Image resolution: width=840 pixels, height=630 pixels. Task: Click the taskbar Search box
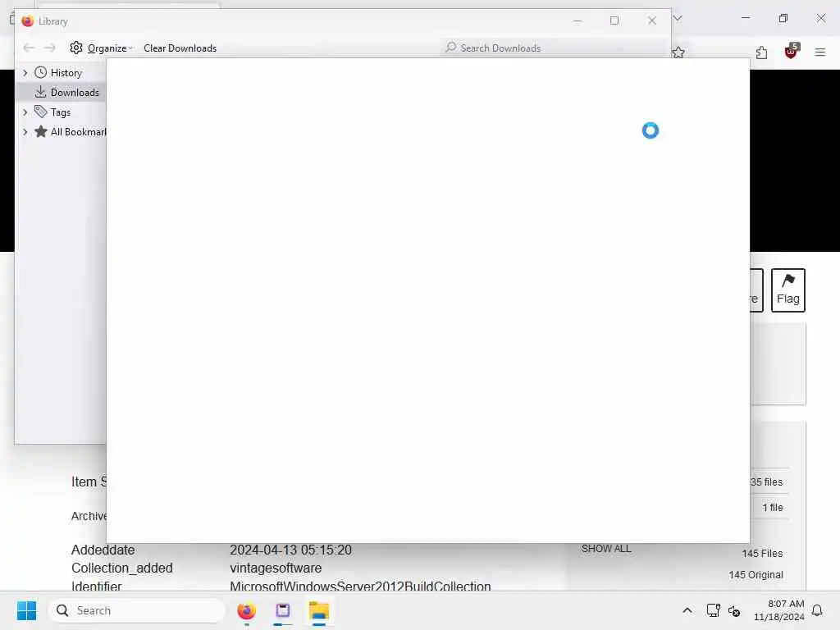[137, 610]
